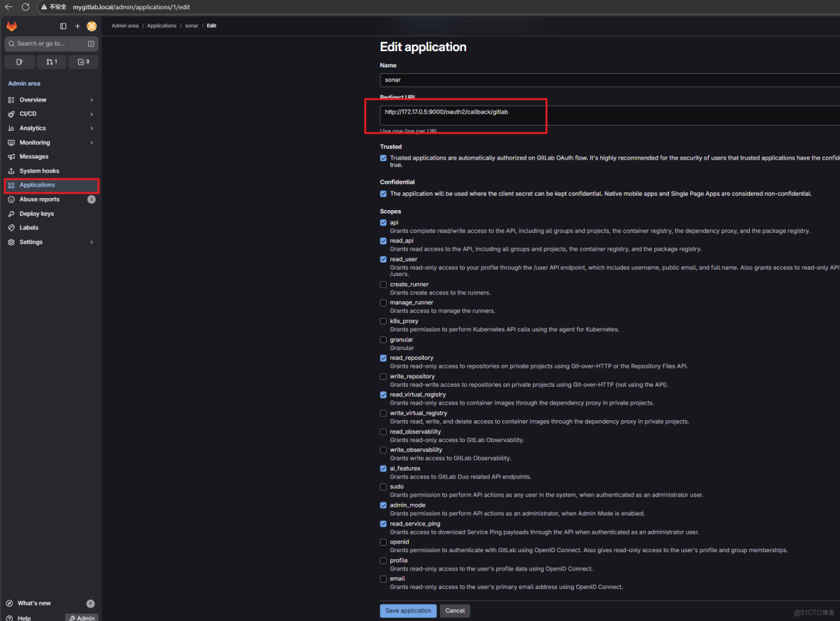Open merge requests icon showing 1
Image resolution: width=840 pixels, height=621 pixels.
pyautogui.click(x=51, y=62)
